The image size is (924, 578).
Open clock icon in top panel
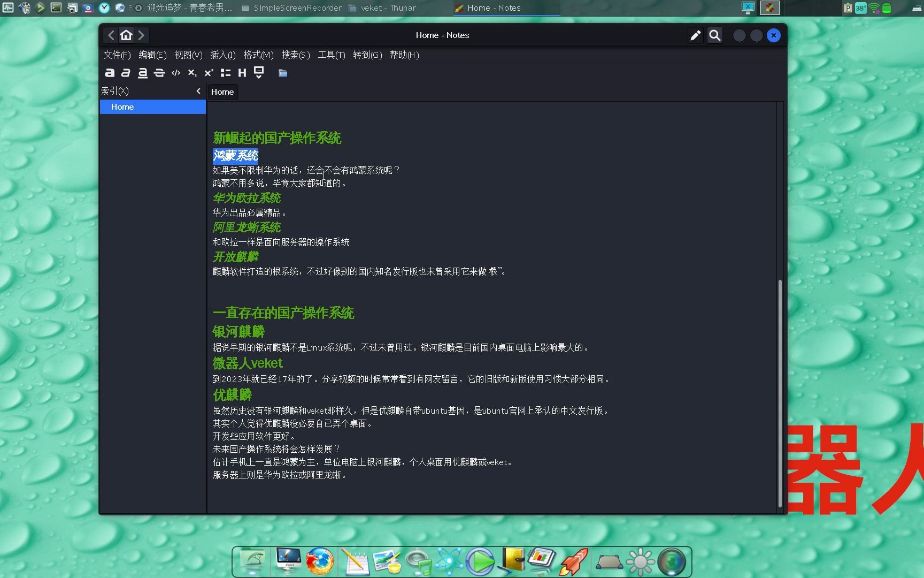(104, 7)
